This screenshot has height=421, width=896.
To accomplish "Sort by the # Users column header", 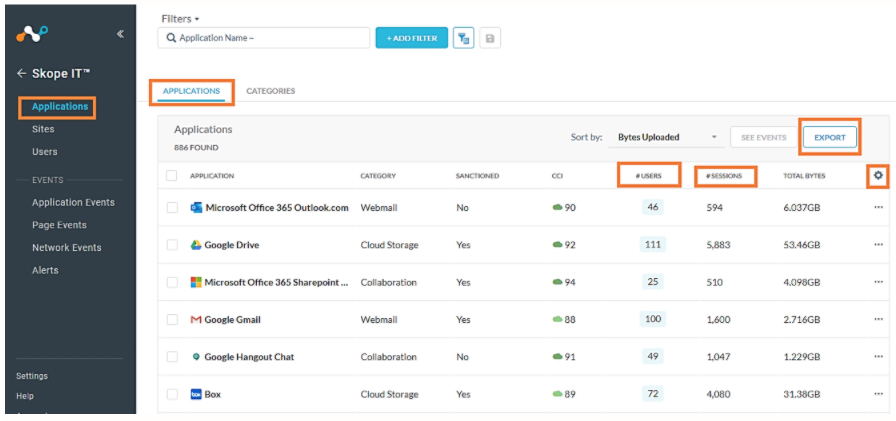I will [648, 176].
